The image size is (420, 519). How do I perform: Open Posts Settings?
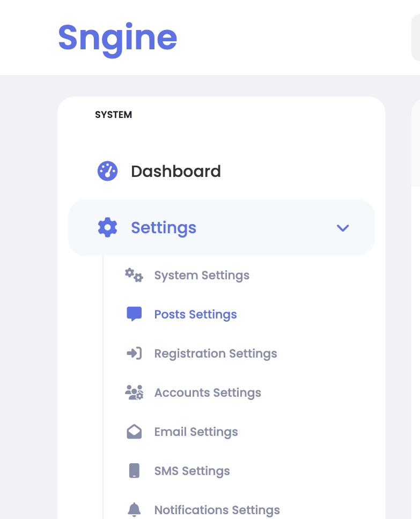[x=195, y=314]
